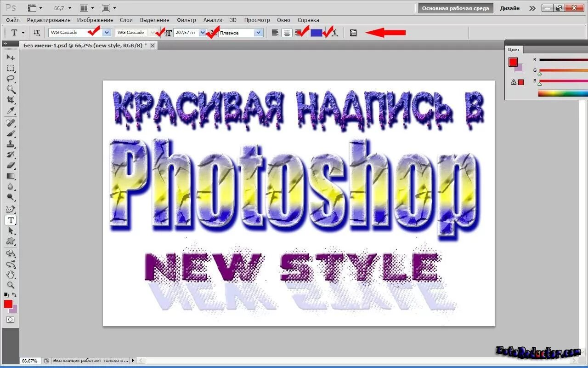This screenshot has width=588, height=368.
Task: Open the Файл menu
Action: (13, 20)
